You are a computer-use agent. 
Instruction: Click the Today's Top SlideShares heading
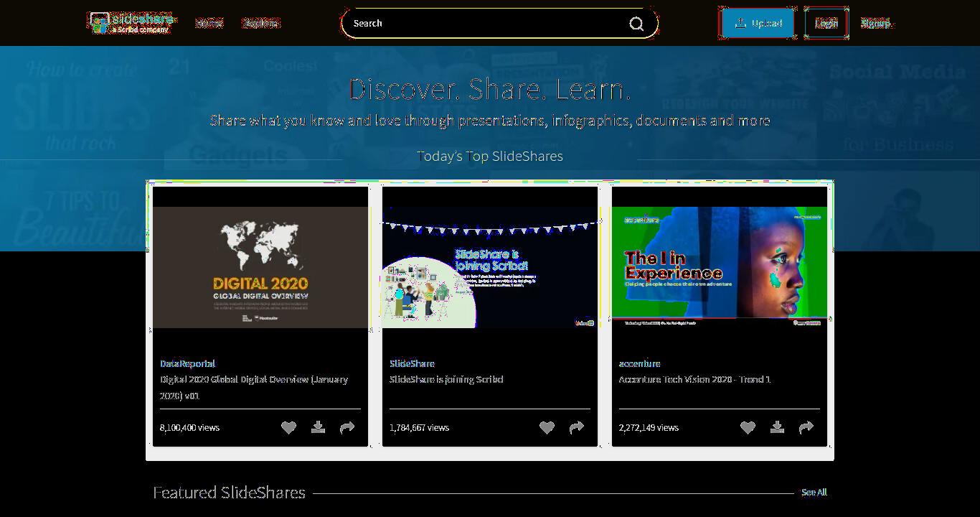[490, 156]
